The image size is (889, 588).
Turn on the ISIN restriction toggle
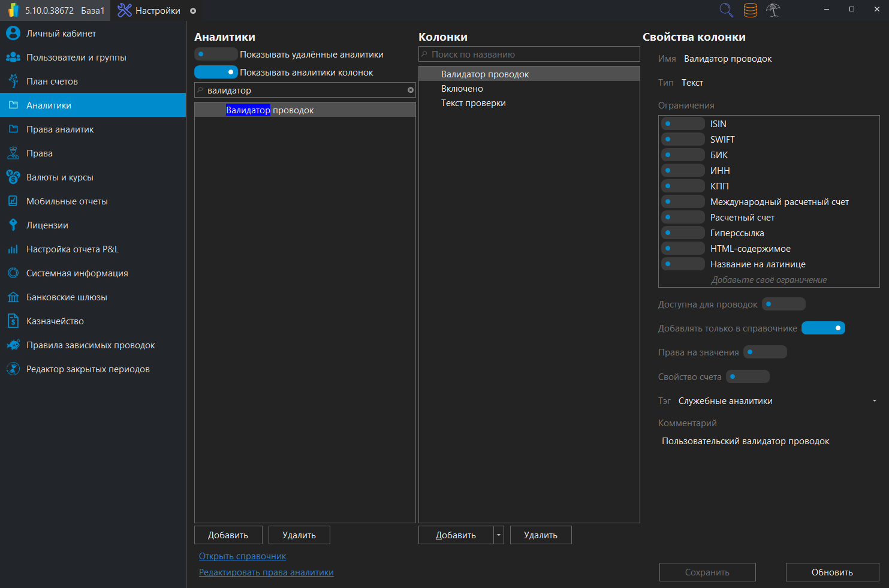pyautogui.click(x=683, y=123)
